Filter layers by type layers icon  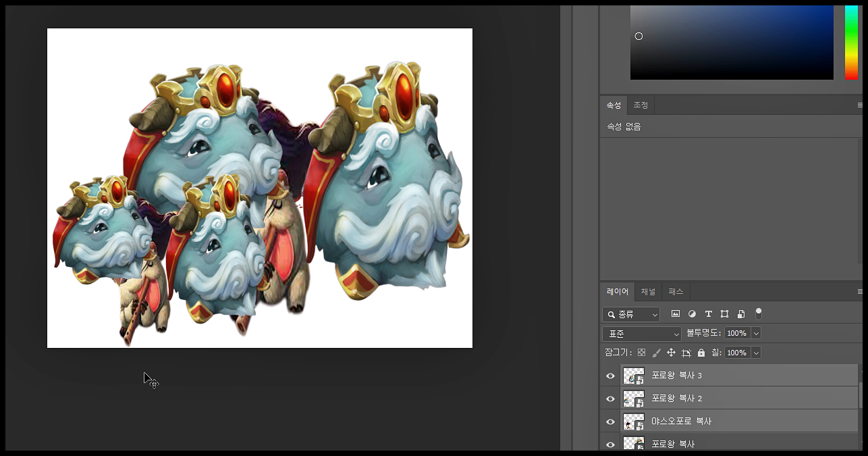[708, 314]
